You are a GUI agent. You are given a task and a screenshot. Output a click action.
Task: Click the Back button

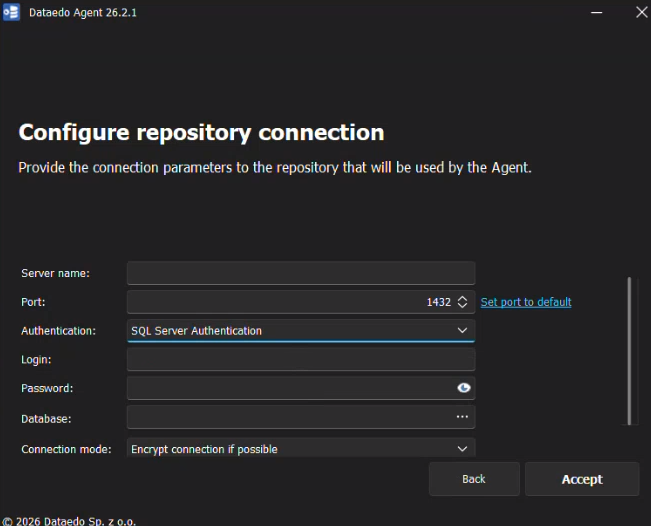pyautogui.click(x=474, y=479)
